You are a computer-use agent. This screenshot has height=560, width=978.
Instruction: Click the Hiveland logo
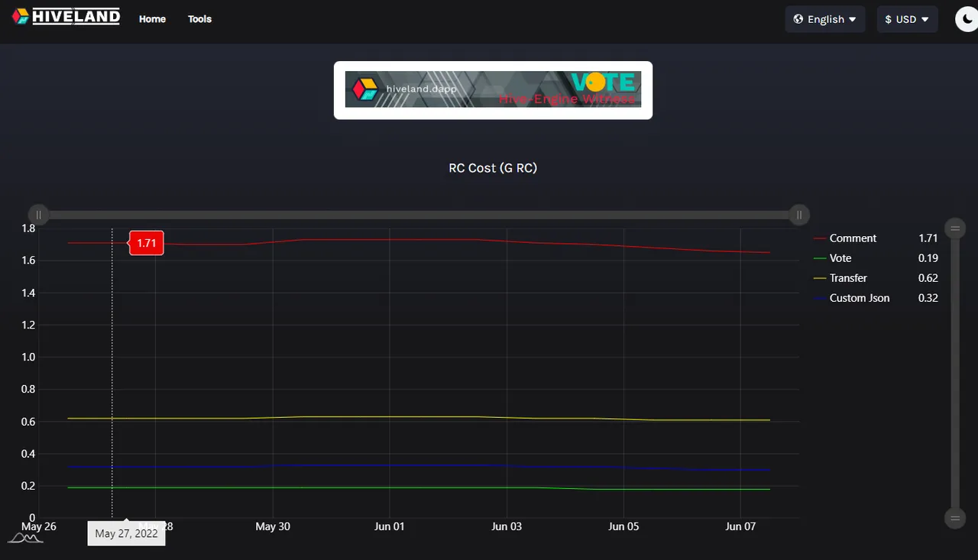click(66, 16)
